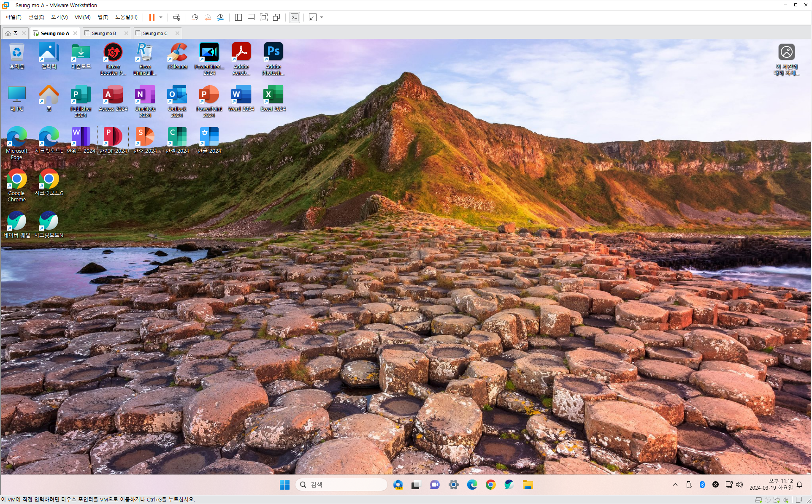
Task: Toggle the thumbnail bar icon
Action: [x=251, y=17]
